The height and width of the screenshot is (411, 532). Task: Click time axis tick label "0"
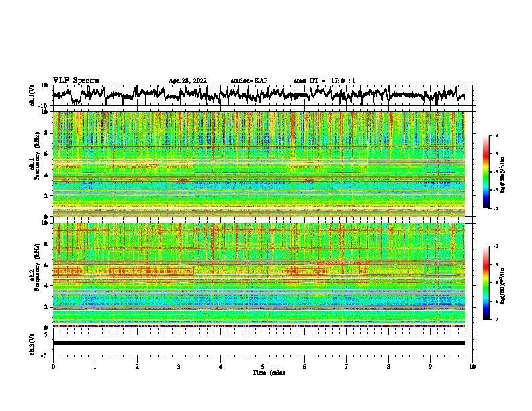click(53, 367)
